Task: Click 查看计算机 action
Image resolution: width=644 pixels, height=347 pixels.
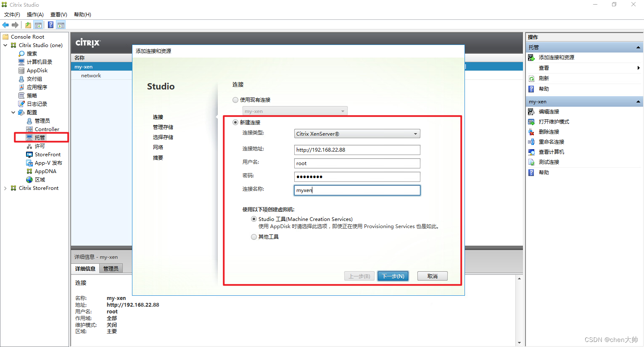Action: (x=552, y=152)
